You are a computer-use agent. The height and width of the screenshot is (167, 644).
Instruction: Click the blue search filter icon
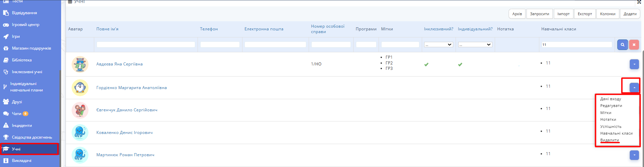point(622,45)
